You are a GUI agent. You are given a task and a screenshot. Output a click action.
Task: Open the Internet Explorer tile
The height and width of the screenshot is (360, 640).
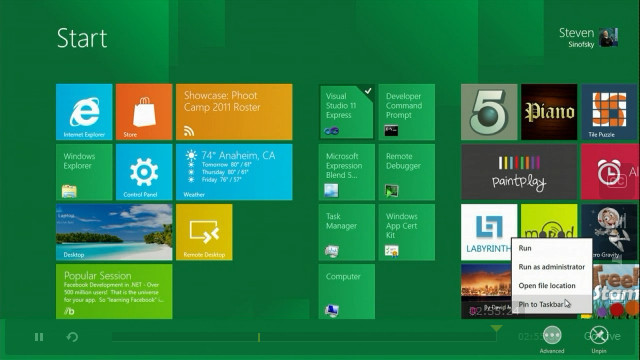[x=84, y=112]
